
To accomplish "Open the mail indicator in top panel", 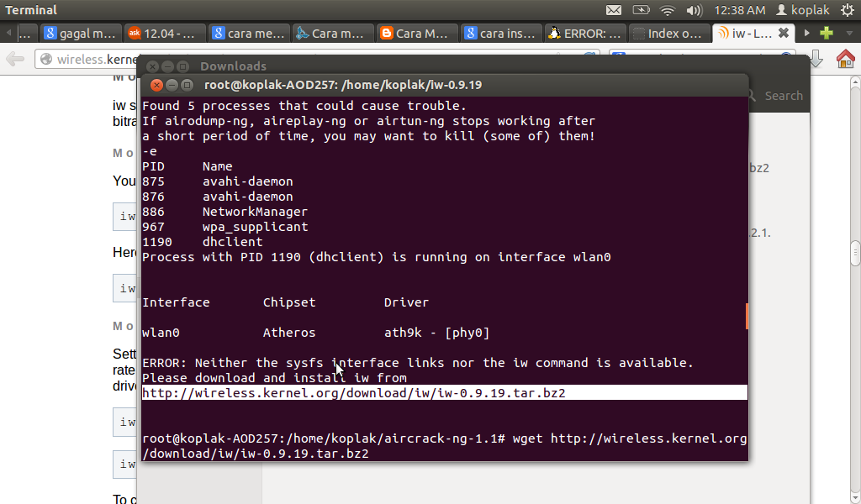I will point(613,10).
